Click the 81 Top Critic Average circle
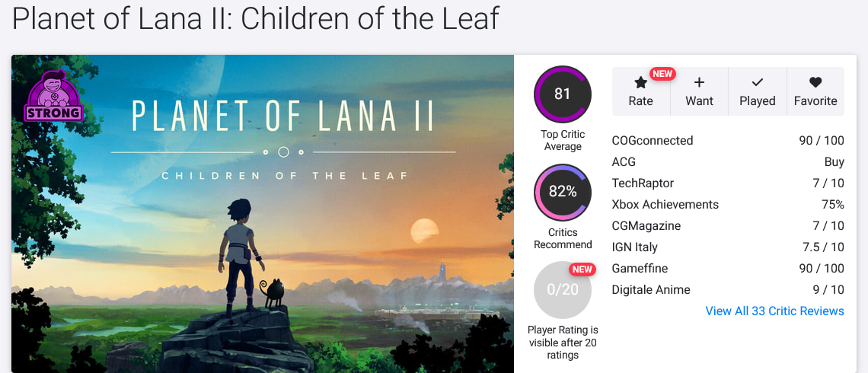The height and width of the screenshot is (373, 868). click(563, 94)
